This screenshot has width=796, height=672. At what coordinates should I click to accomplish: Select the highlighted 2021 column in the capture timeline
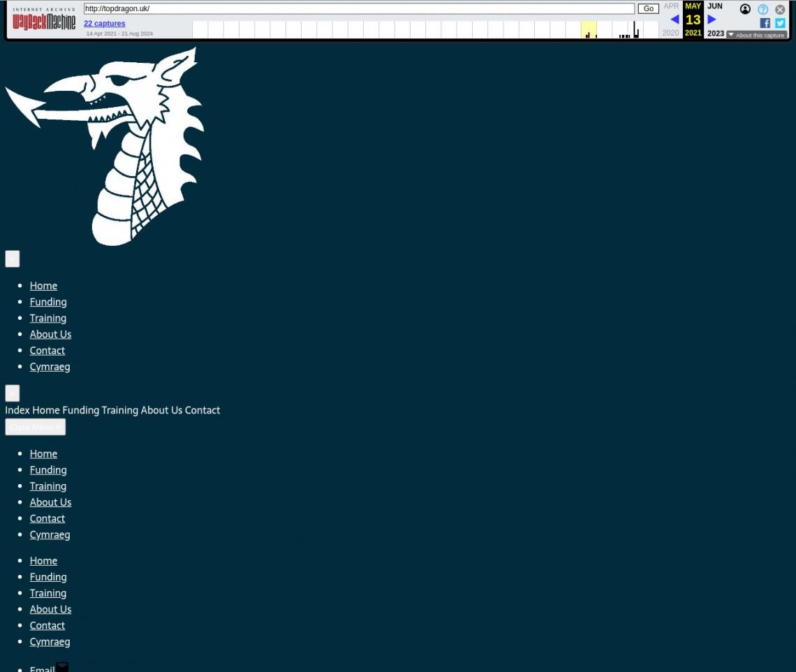pos(589,29)
